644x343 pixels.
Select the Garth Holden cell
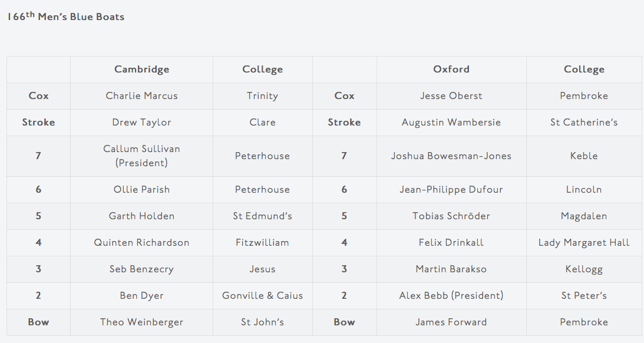pyautogui.click(x=141, y=216)
